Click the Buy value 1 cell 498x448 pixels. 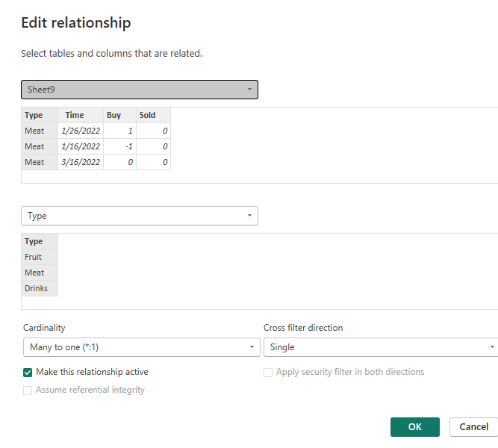(119, 131)
